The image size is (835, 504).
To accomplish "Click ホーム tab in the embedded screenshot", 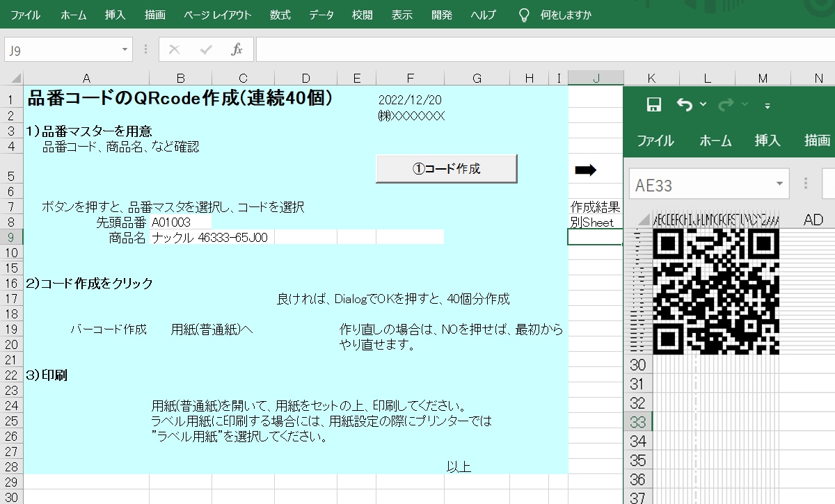I will tap(715, 140).
